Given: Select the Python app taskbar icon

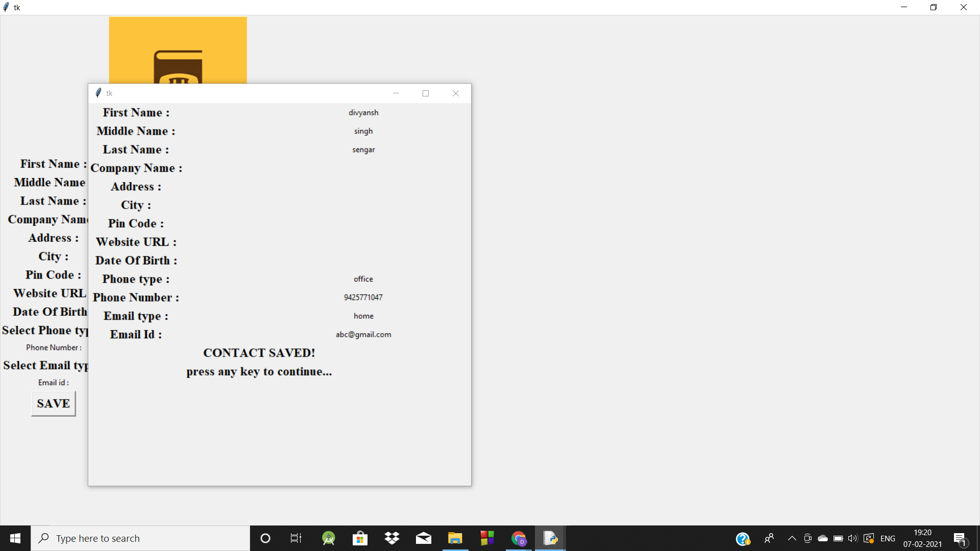Looking at the screenshot, I should coord(550,538).
